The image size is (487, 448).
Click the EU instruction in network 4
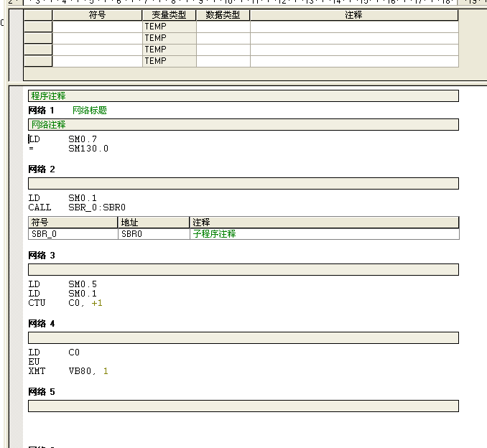click(34, 362)
